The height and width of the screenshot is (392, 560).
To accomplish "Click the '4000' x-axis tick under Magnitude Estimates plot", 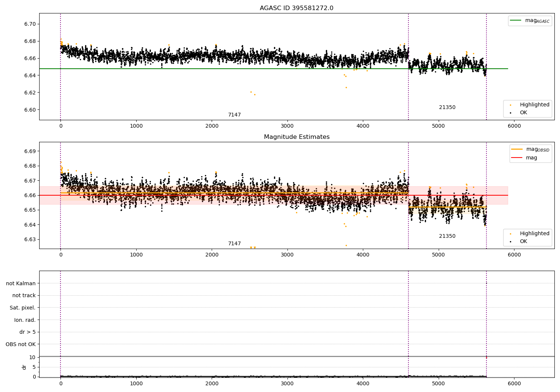I will 363,255.
